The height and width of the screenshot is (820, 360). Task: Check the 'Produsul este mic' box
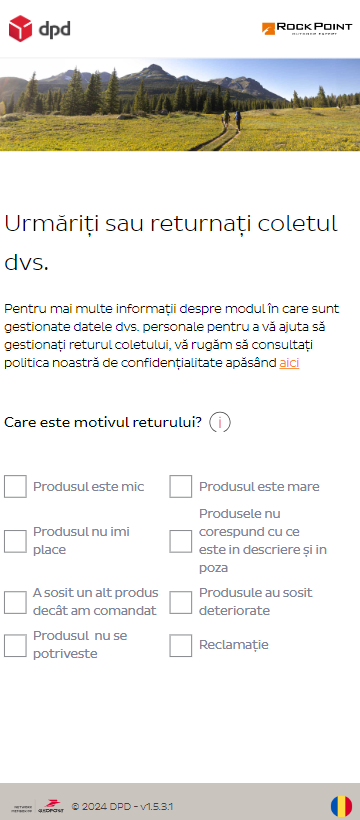coord(15,486)
